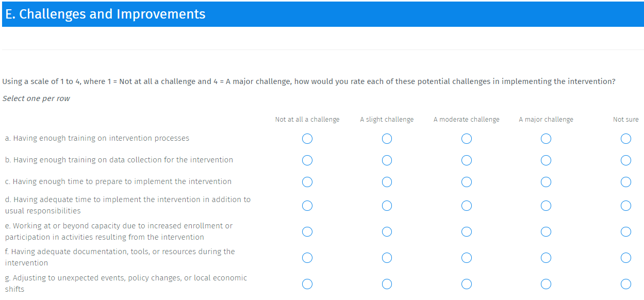Choose 'Not sure' for adequate time with usual responsibilities
The height and width of the screenshot is (300, 644).
(x=626, y=206)
